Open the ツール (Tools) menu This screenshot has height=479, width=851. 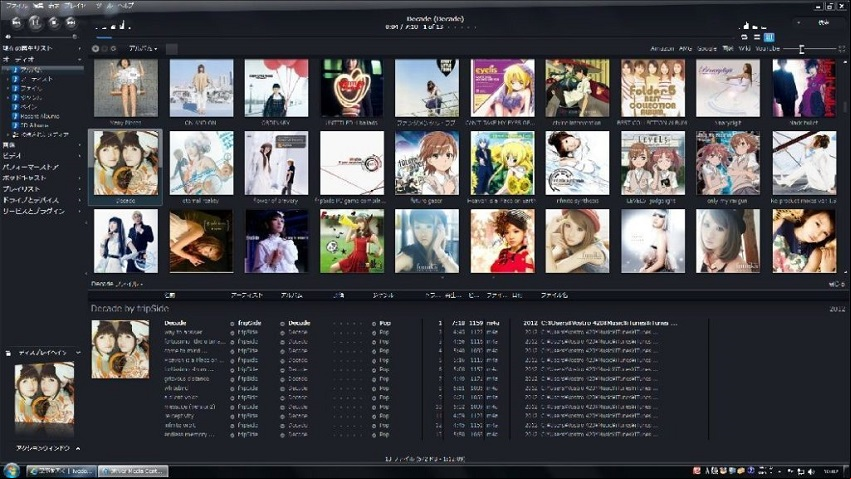(x=103, y=5)
